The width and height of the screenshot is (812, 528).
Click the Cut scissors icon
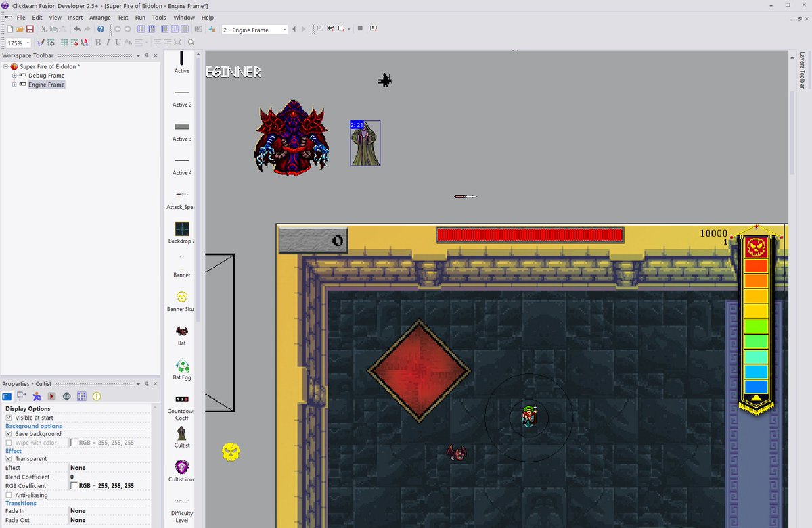43,29
